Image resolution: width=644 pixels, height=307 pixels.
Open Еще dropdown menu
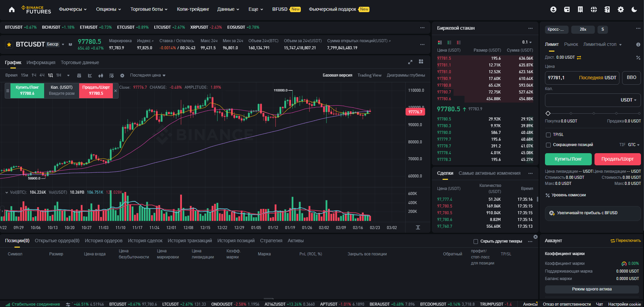click(x=256, y=9)
